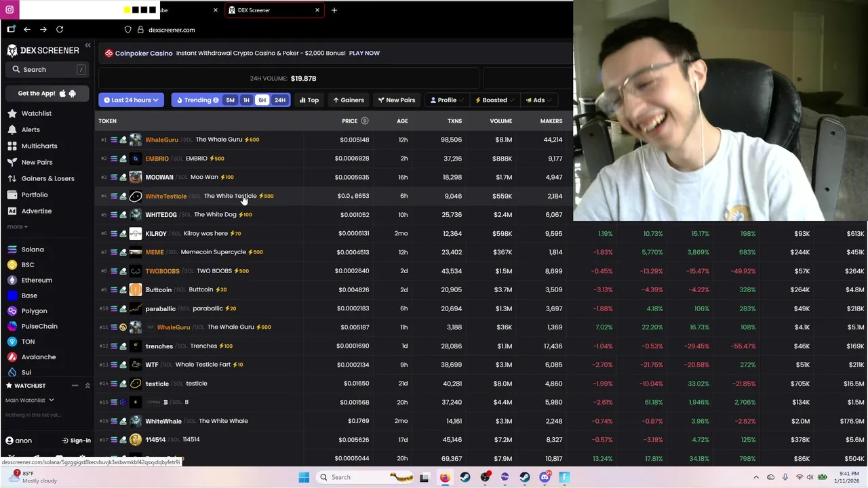
Task: Click the taskbar Search box
Action: tap(366, 477)
